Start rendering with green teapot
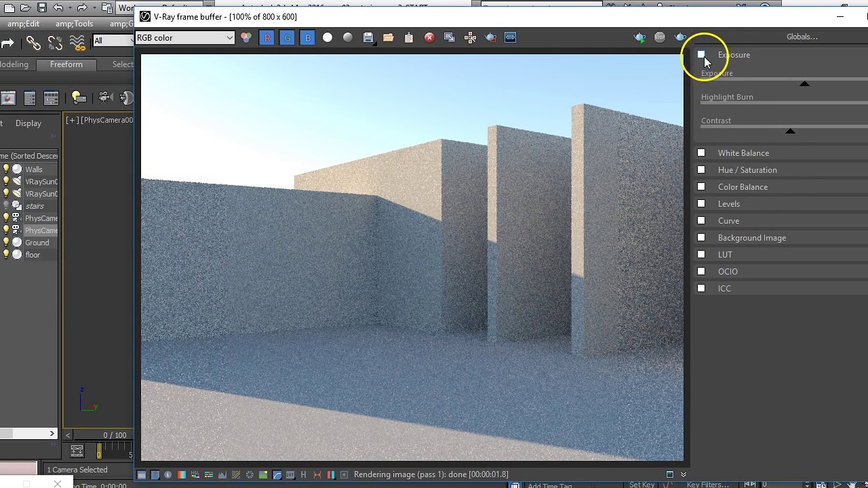This screenshot has height=488, width=868. [639, 38]
